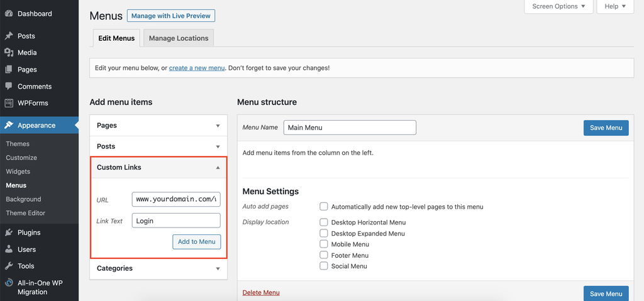
Task: Open Media via its sidebar icon
Action: (9, 53)
